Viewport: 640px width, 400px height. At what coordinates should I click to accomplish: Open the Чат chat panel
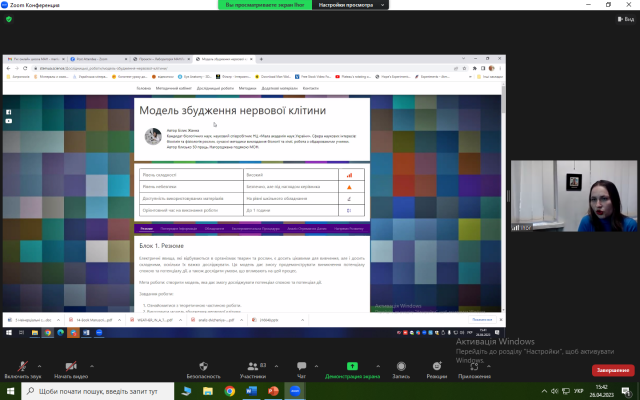[302, 370]
